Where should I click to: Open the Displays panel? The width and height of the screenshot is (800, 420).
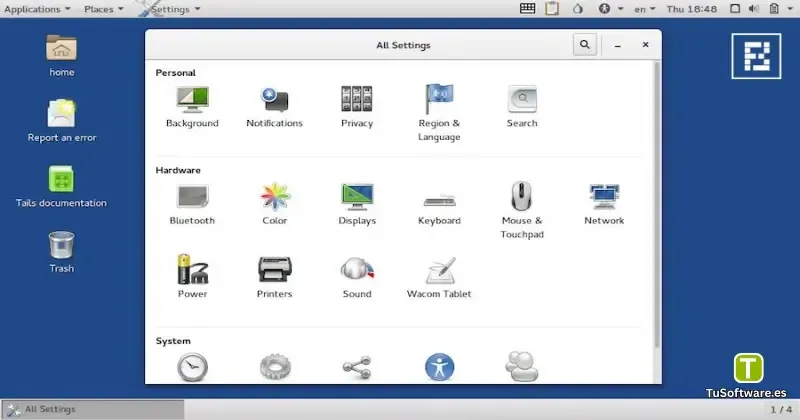click(x=357, y=204)
